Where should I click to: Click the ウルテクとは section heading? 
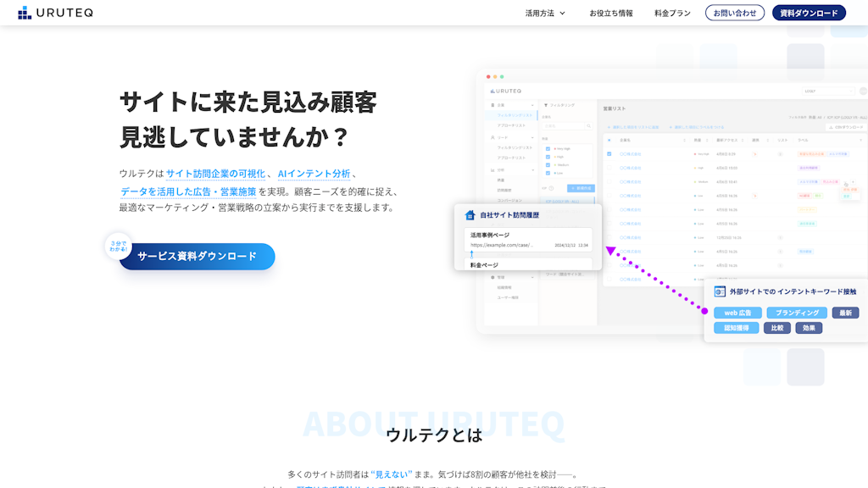click(x=434, y=435)
